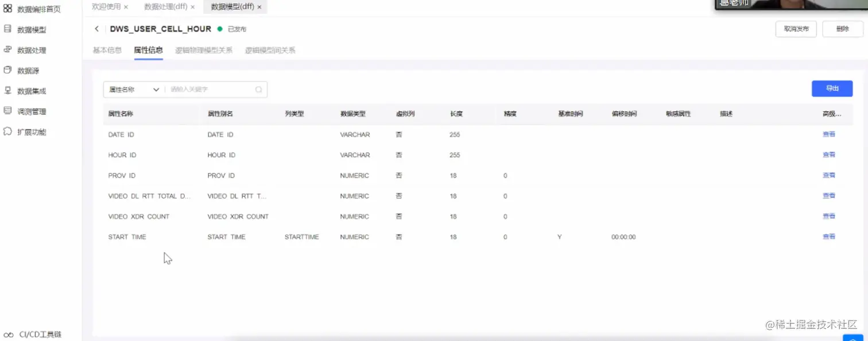The height and width of the screenshot is (341, 868).
Task: Click the 数据集成 sidebar icon
Action: click(x=7, y=90)
